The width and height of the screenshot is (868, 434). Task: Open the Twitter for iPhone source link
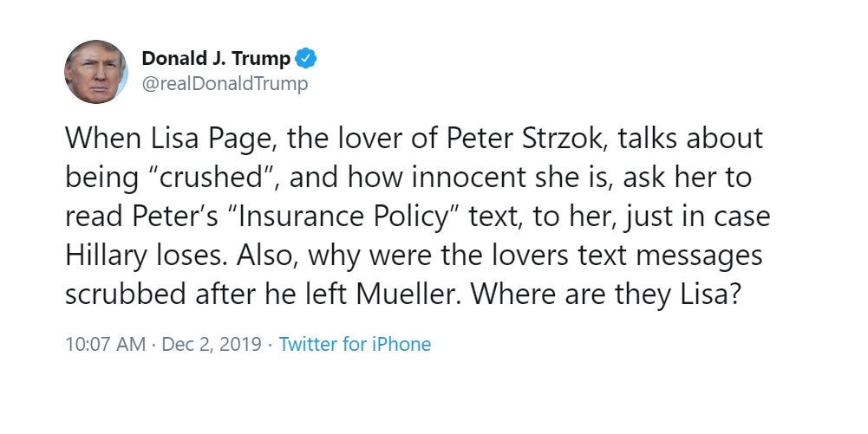(x=355, y=344)
